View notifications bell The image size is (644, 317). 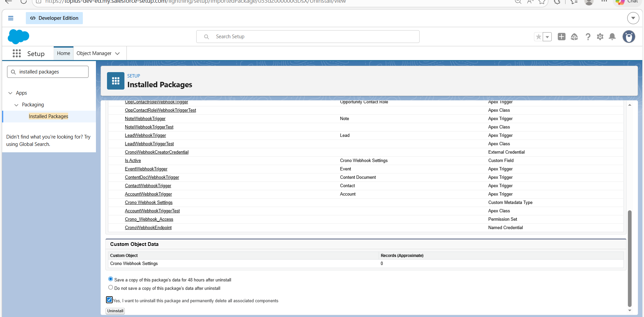(x=612, y=37)
